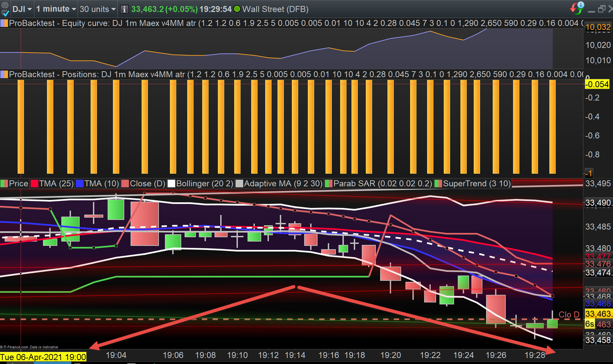Click the Close (D) color swatch
613x364 pixels.
pyautogui.click(x=125, y=184)
